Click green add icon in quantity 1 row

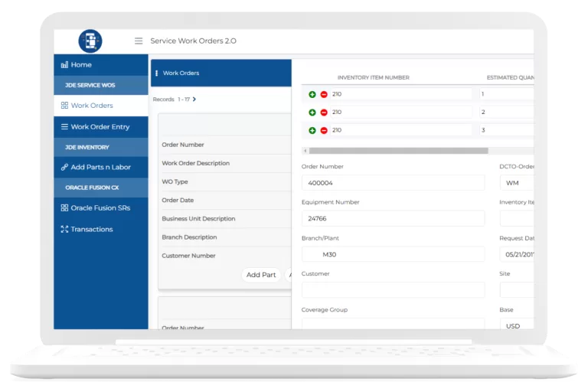click(312, 94)
